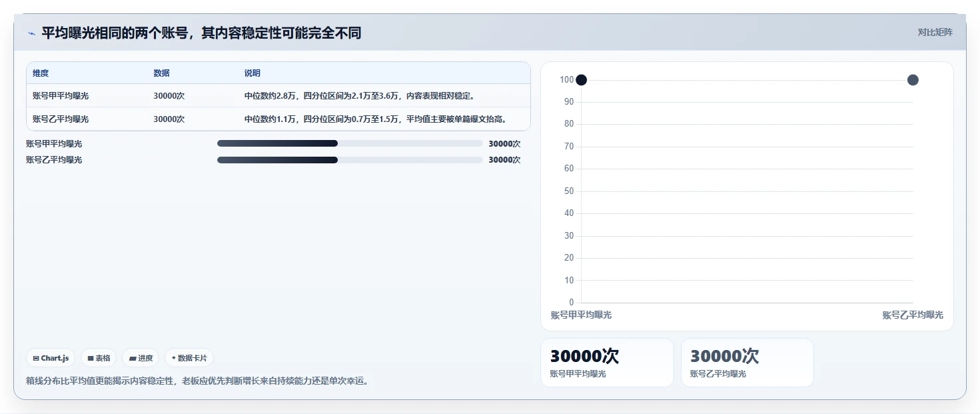
Task: Click the 30000次 cell in 账号甲 table row
Action: (x=169, y=96)
